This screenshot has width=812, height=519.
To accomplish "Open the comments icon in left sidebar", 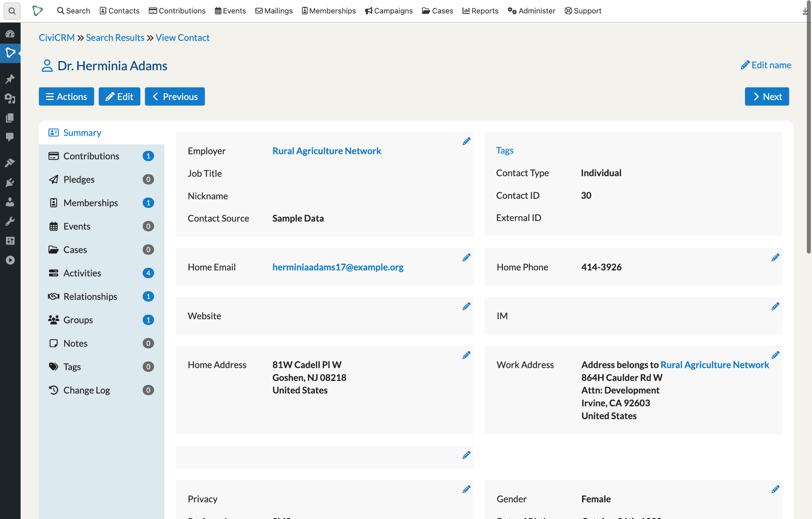I will pyautogui.click(x=10, y=137).
